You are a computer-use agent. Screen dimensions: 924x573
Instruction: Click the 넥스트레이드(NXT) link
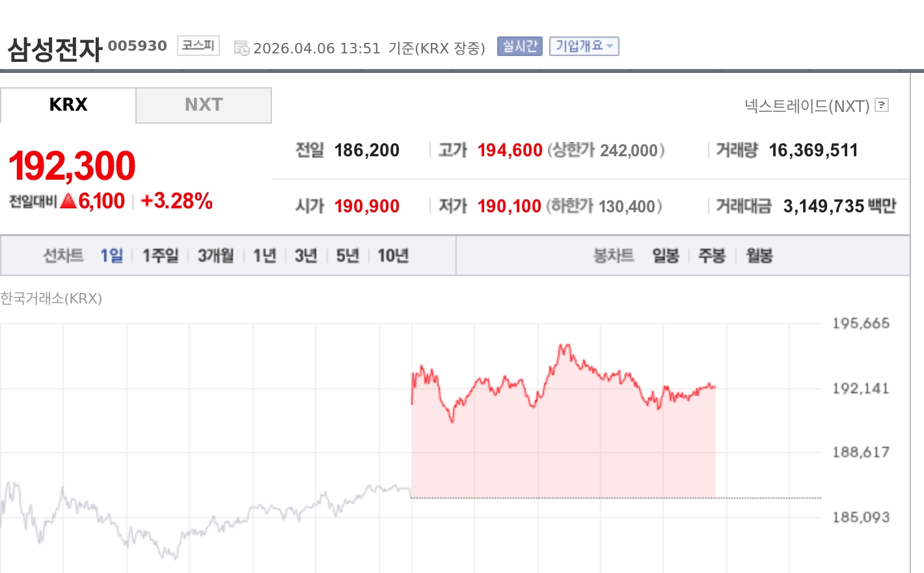pyautogui.click(x=807, y=105)
